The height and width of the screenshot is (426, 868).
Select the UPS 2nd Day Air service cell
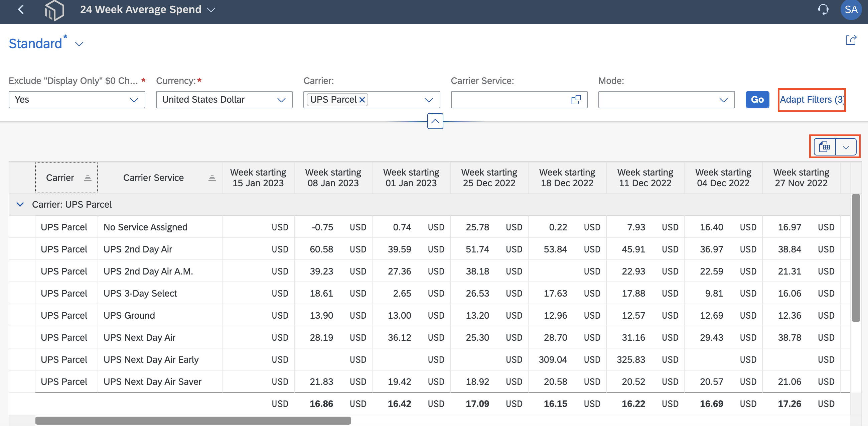click(160, 249)
